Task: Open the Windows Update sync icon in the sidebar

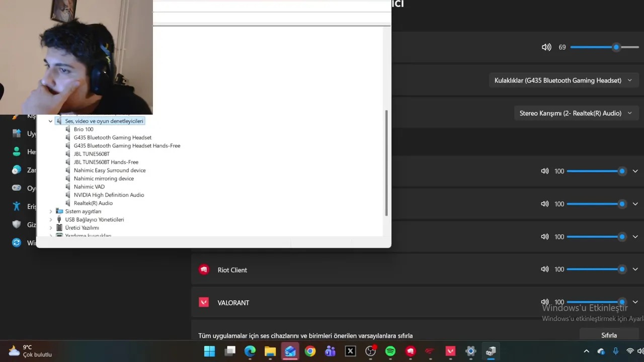Action: 17,242
